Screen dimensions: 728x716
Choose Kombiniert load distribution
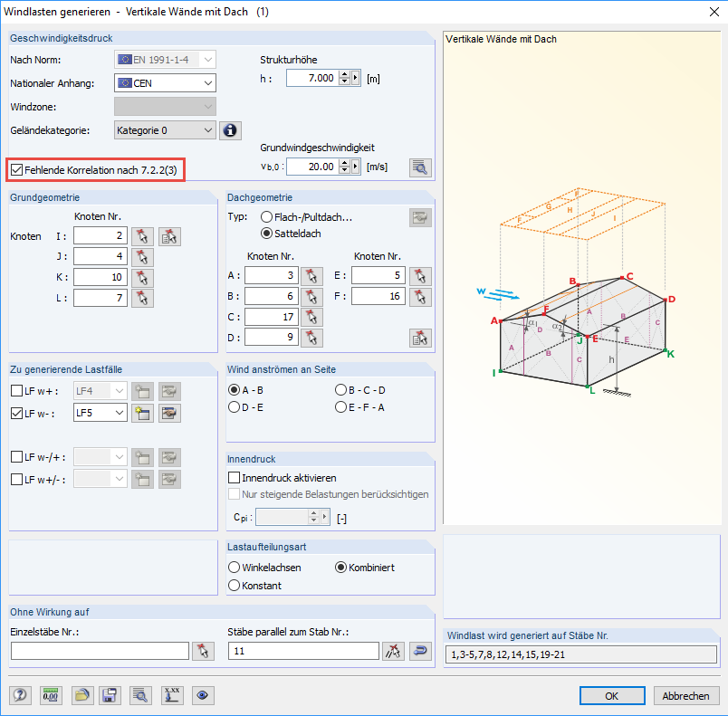coord(340,568)
